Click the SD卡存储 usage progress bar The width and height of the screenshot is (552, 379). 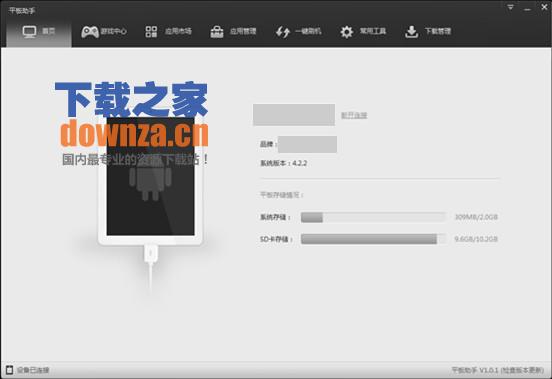point(374,239)
